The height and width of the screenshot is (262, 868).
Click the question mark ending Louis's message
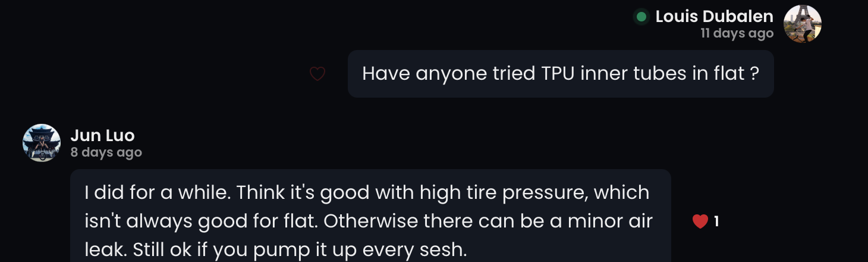[x=754, y=74]
